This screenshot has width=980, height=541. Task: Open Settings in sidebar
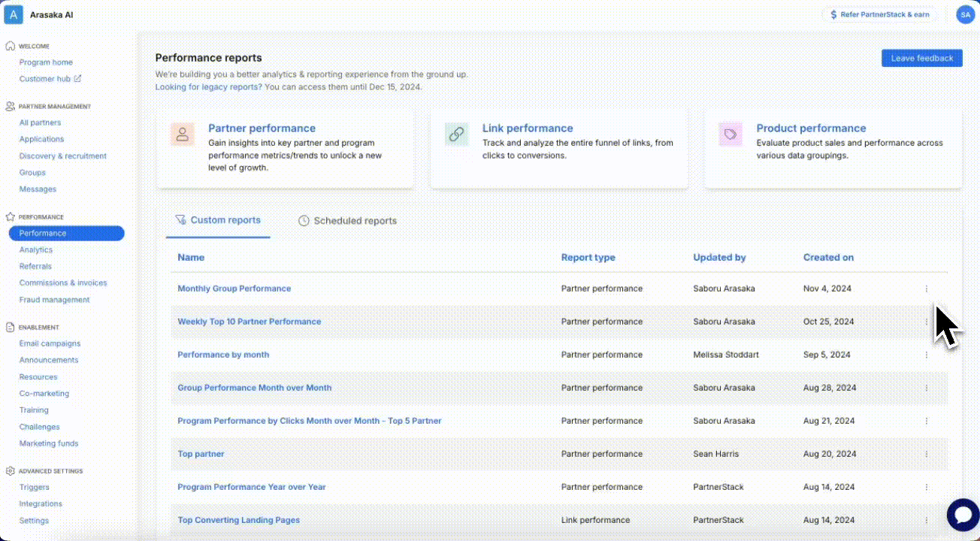pyautogui.click(x=34, y=521)
